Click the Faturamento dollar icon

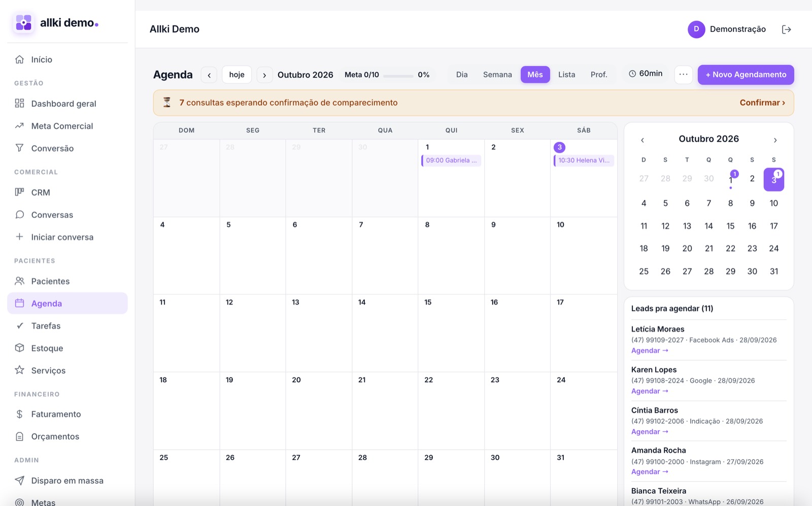tap(19, 414)
